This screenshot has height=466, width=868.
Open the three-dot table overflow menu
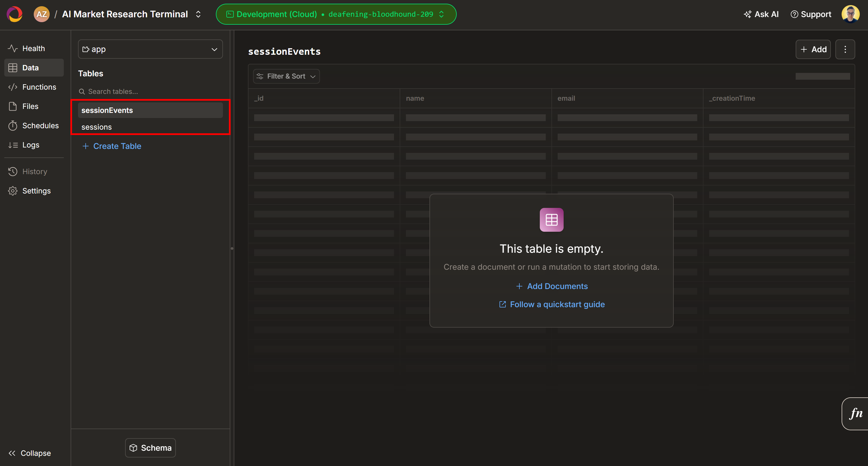[845, 49]
